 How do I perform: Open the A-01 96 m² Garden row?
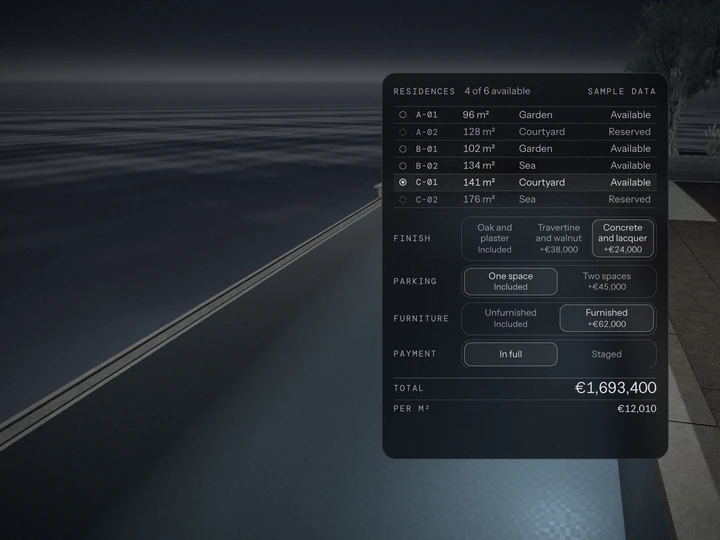click(x=525, y=115)
